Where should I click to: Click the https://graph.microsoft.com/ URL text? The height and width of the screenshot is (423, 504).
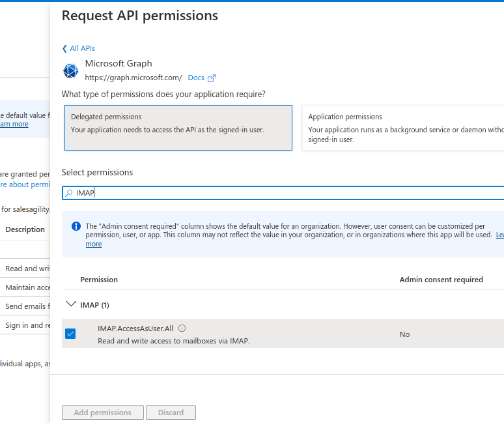click(133, 78)
